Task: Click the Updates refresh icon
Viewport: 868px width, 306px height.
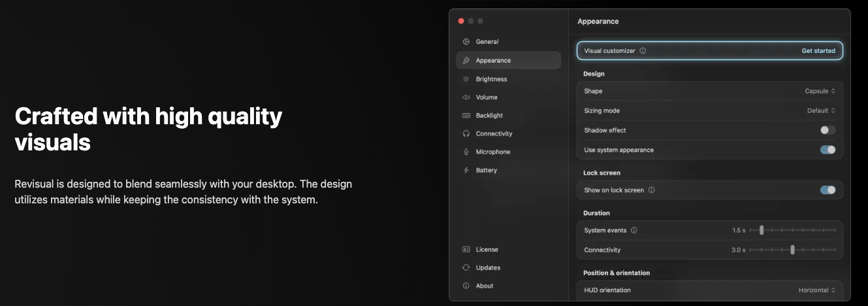Action: [466, 267]
